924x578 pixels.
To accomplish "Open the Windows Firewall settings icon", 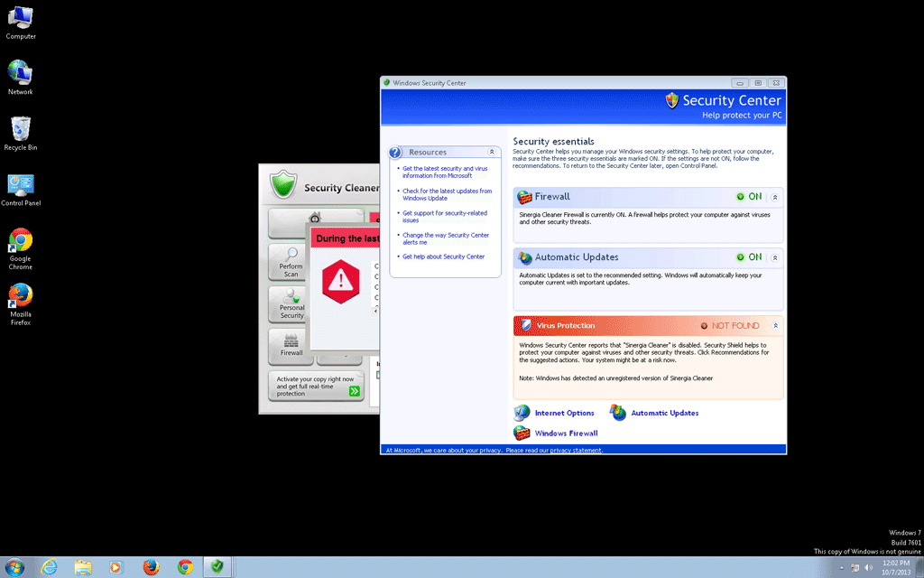I will click(x=522, y=433).
